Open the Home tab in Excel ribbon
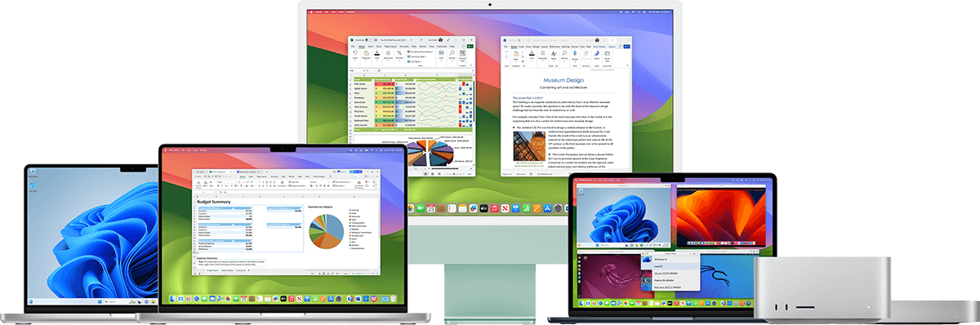Viewport: 980px width, 325px height. click(362, 47)
